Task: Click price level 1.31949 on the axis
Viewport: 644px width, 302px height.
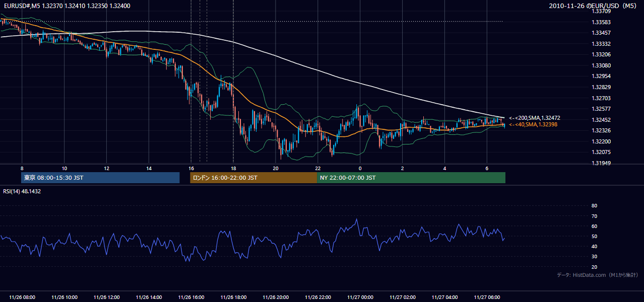Action: (x=601, y=163)
